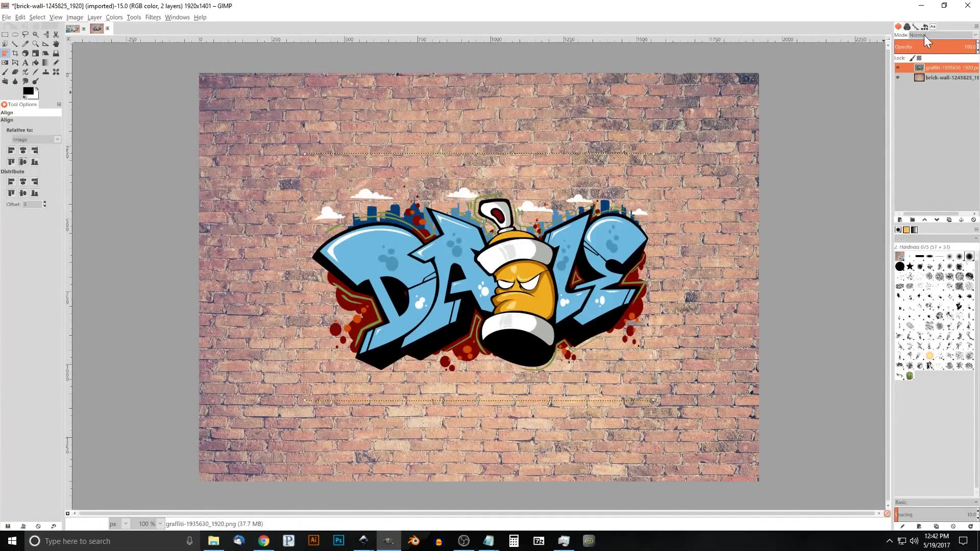The image size is (980, 551).
Task: Select the Blend gradient tool
Action: tap(46, 63)
